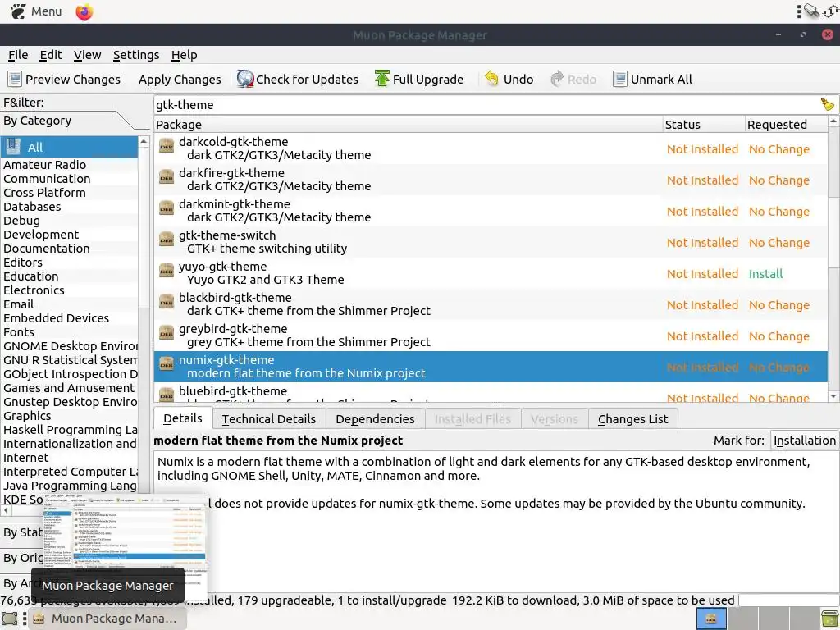Image resolution: width=840 pixels, height=630 pixels.
Task: Click the package icon of numix-gtk-theme
Action: (x=167, y=363)
